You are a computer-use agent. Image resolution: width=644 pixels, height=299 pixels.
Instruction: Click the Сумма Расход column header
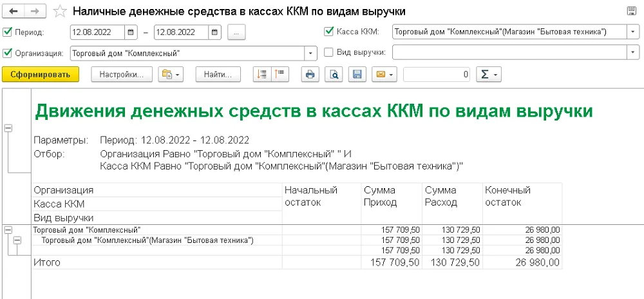point(452,203)
